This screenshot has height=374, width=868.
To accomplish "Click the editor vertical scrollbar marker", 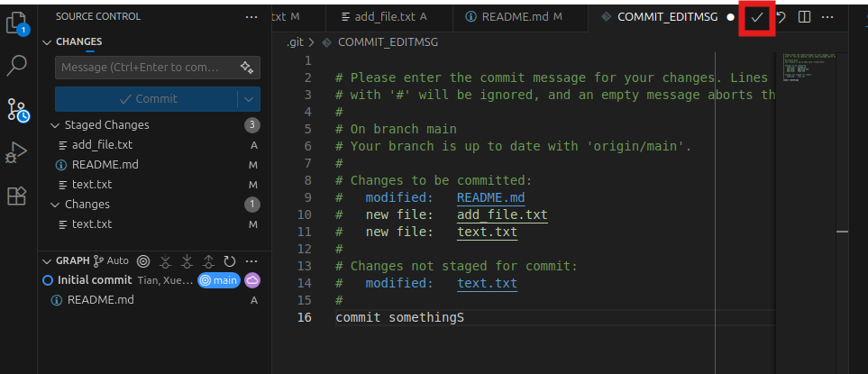I will pyautogui.click(x=843, y=232).
